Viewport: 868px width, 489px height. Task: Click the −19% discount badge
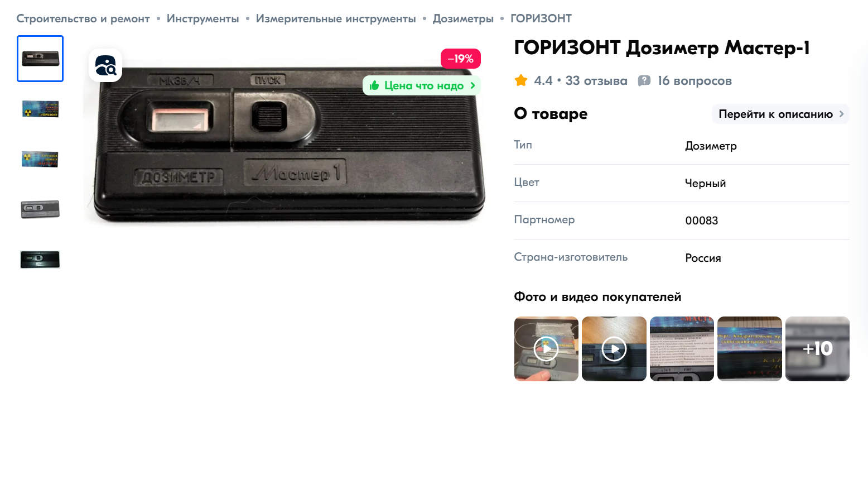click(x=461, y=59)
